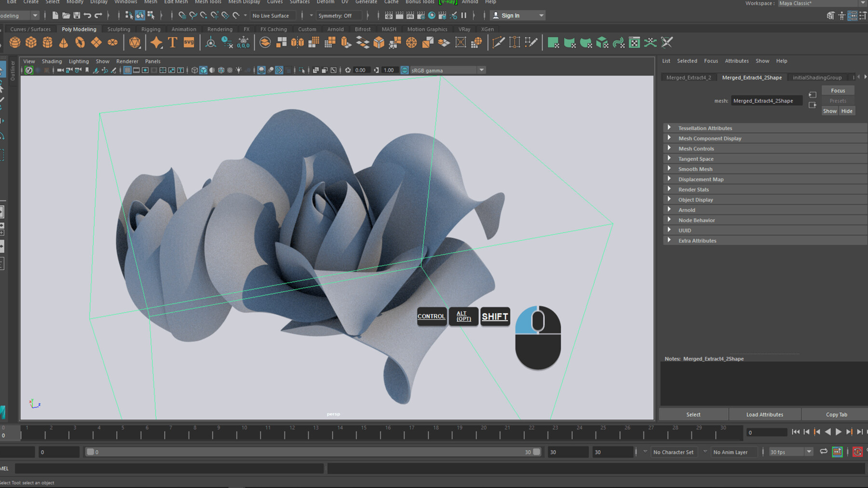868x488 pixels.
Task: Create an SVG object from the shelf
Action: (189, 42)
